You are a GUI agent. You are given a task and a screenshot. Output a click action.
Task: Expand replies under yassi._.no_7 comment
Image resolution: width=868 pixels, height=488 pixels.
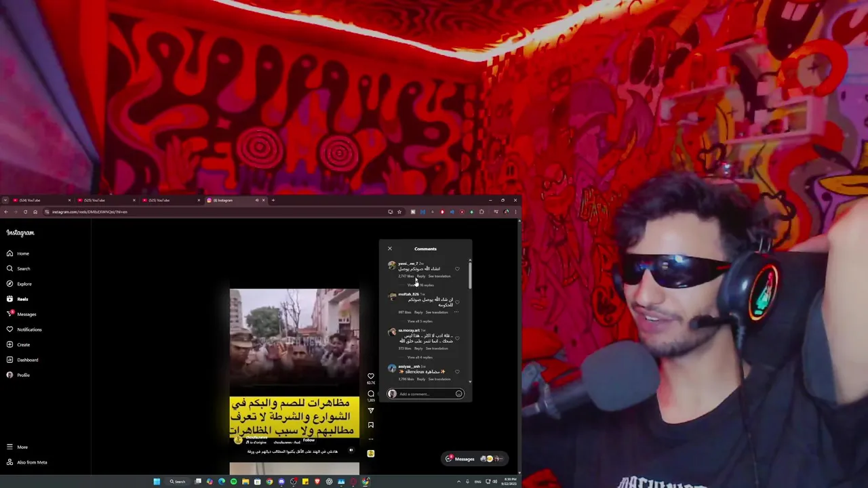click(x=421, y=285)
